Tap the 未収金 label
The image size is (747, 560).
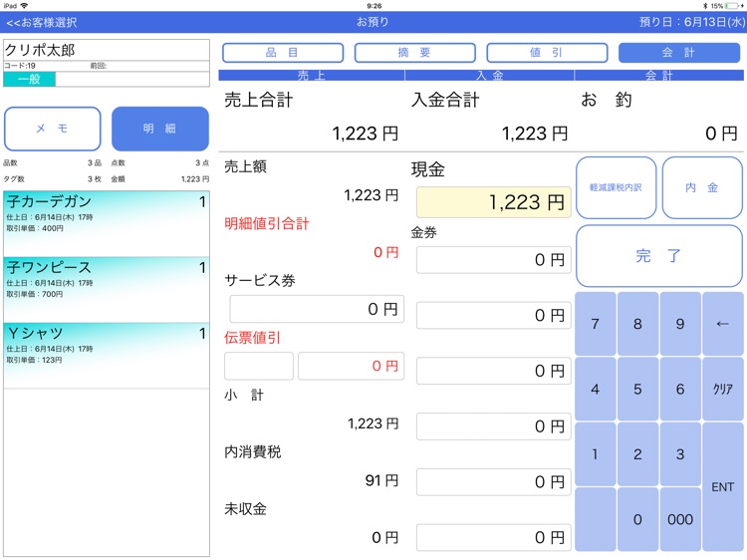click(x=245, y=509)
